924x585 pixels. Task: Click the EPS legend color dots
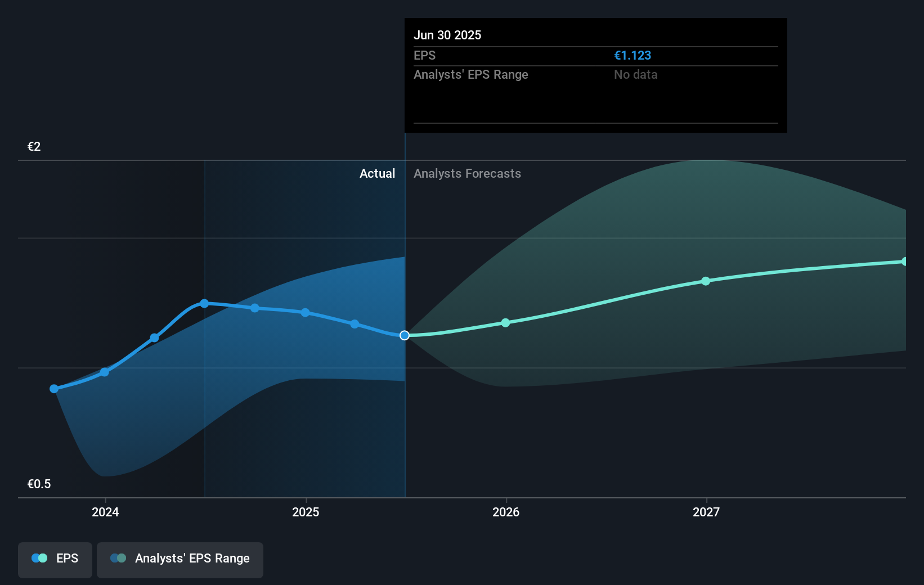click(39, 558)
